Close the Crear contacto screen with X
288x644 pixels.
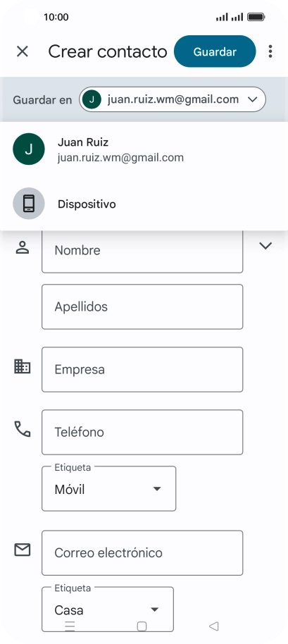22,51
